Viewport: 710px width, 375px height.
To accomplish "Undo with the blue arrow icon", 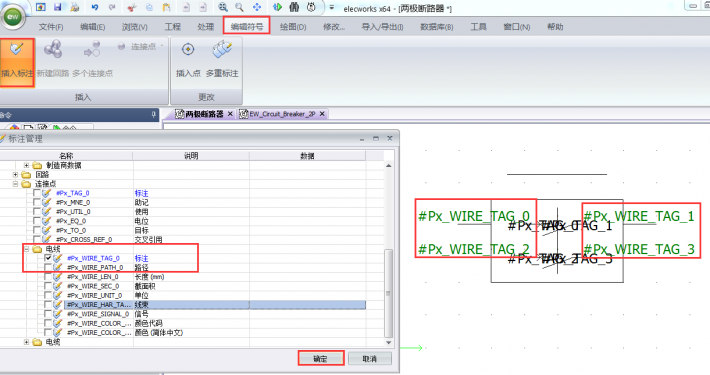I will (x=95, y=7).
